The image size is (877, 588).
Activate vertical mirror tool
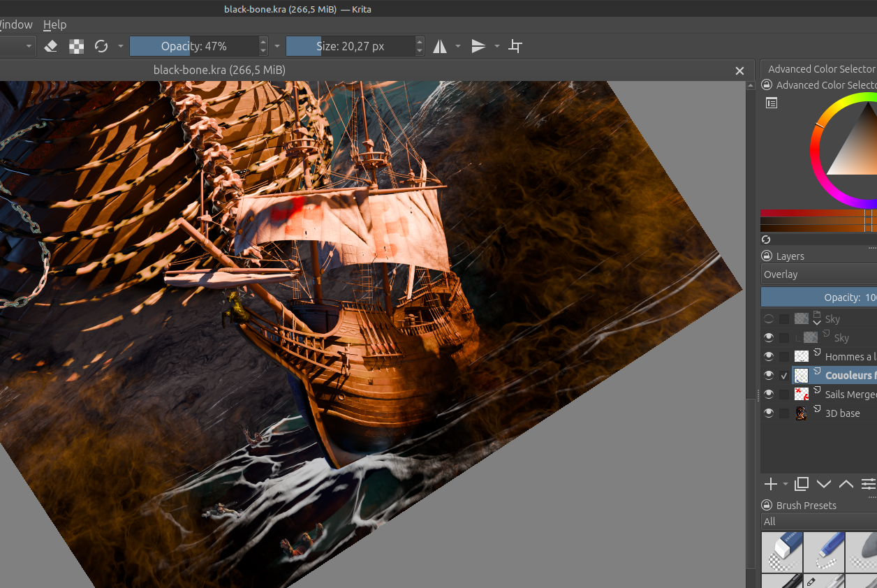478,47
